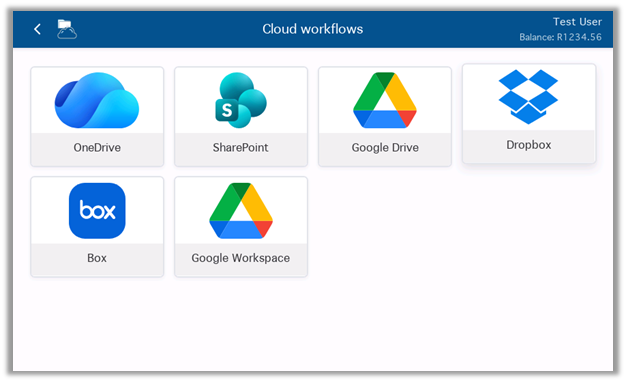Click the Dropbox label

click(529, 145)
